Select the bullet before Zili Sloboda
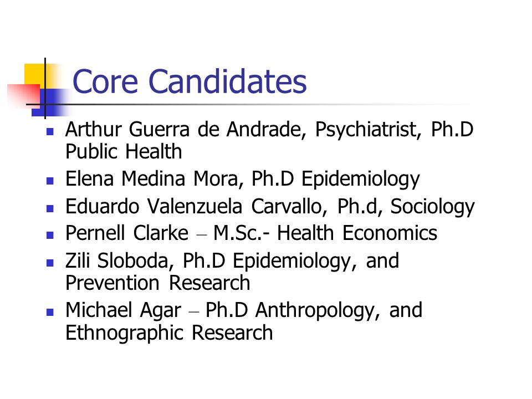The height and width of the screenshot is (399, 532). pyautogui.click(x=50, y=263)
